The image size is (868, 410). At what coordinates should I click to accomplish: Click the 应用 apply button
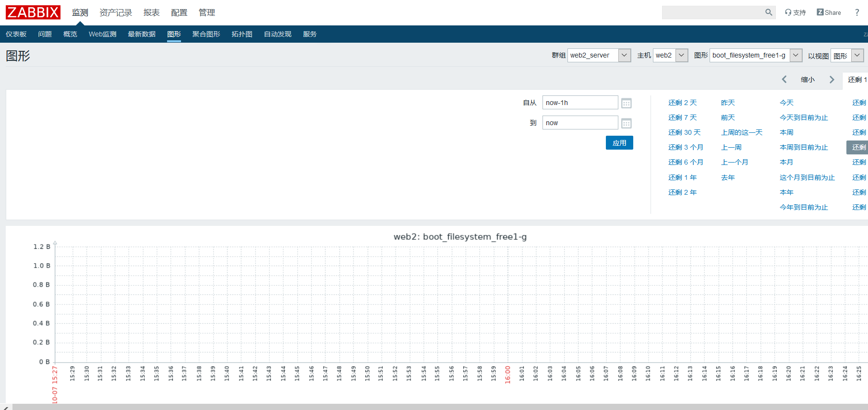pyautogui.click(x=619, y=143)
